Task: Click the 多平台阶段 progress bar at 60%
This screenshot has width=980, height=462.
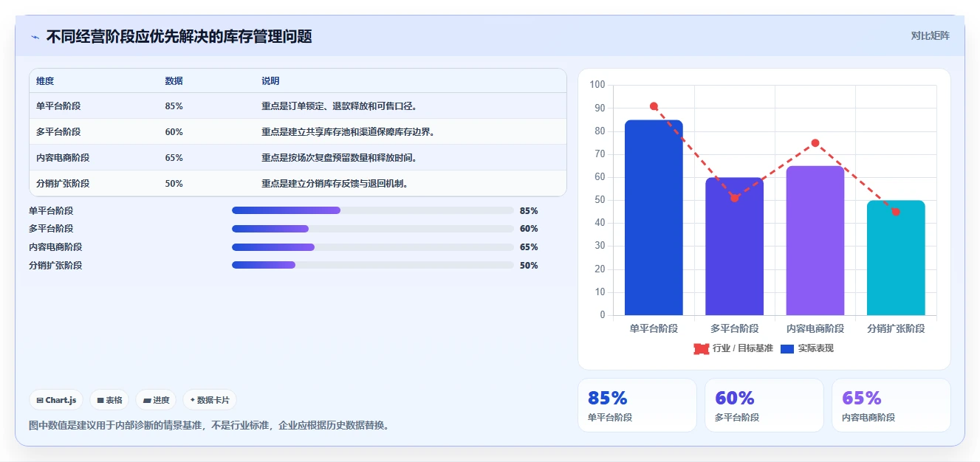Action: point(372,229)
